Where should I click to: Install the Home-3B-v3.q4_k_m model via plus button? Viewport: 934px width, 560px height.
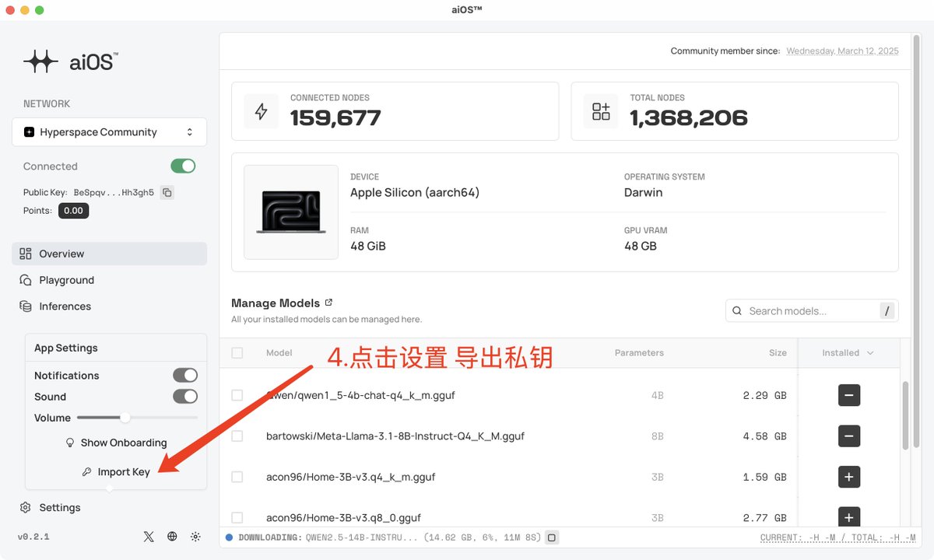[849, 477]
